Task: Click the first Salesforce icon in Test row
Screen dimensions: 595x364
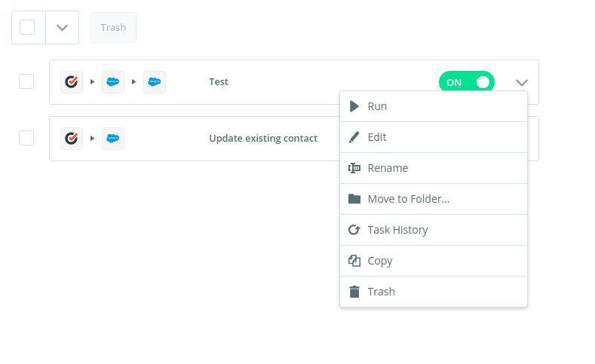Action: tap(112, 82)
